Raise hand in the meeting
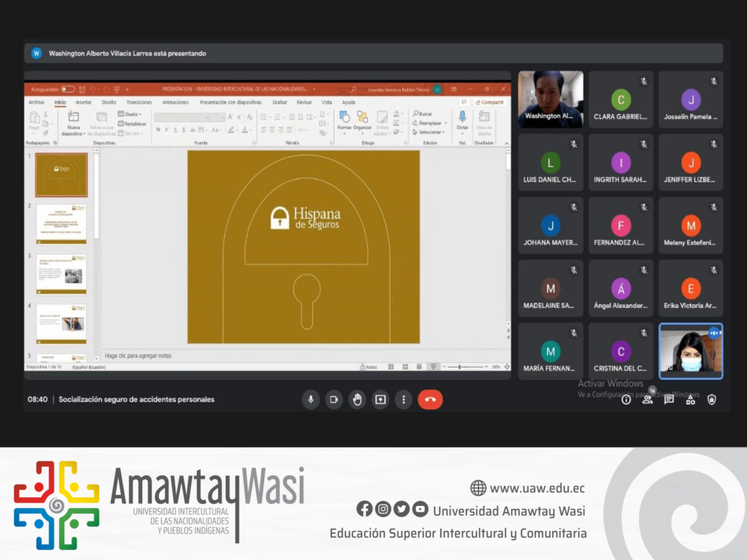Image resolution: width=747 pixels, height=560 pixels. [357, 400]
